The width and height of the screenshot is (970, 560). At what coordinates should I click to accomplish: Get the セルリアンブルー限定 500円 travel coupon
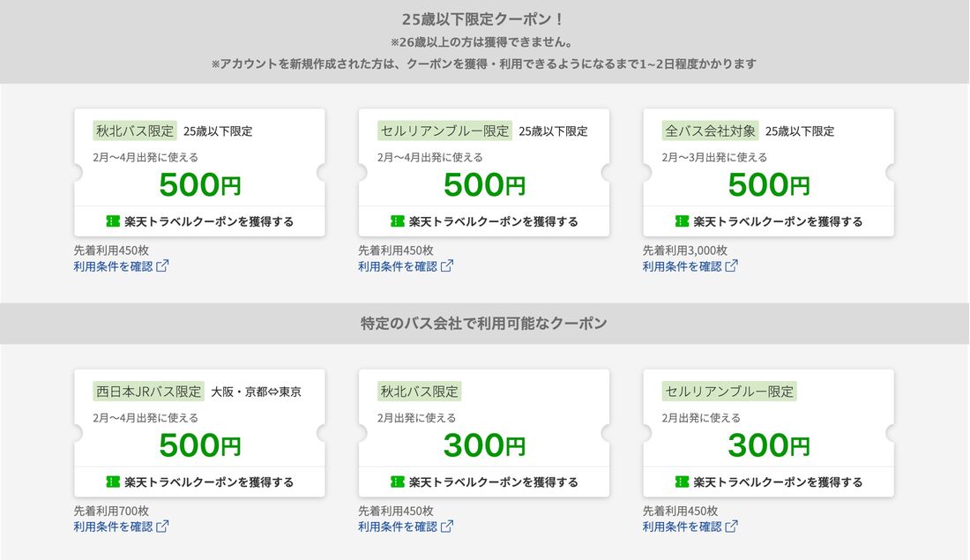483,221
